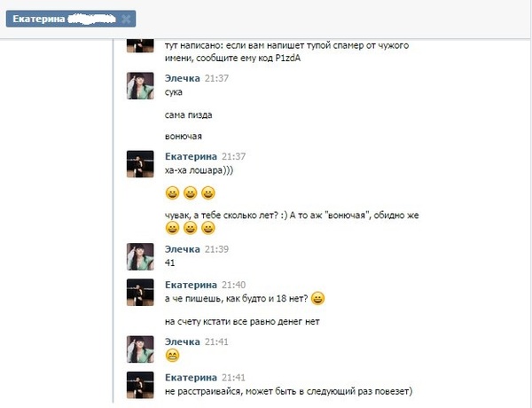Click Элечка's avatar at 21:41
This screenshot has height=408, width=532.
pos(140,349)
